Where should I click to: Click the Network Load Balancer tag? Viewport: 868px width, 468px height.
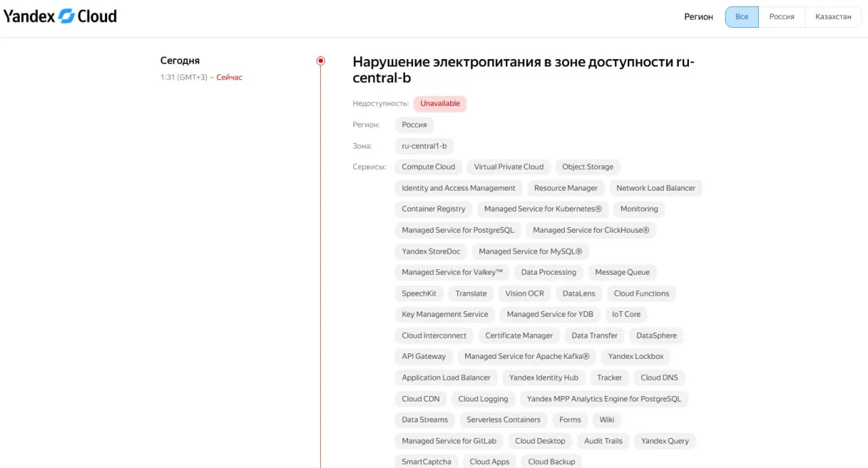point(656,188)
